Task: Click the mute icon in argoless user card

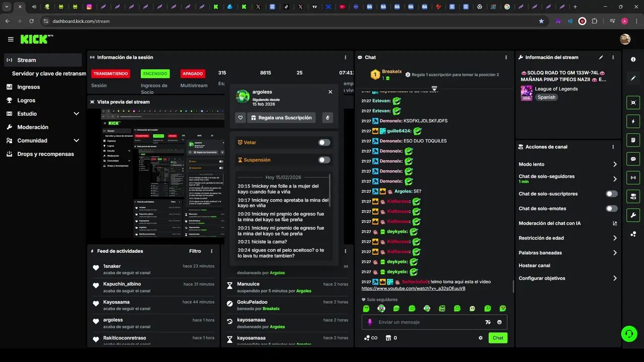Action: tap(328, 118)
